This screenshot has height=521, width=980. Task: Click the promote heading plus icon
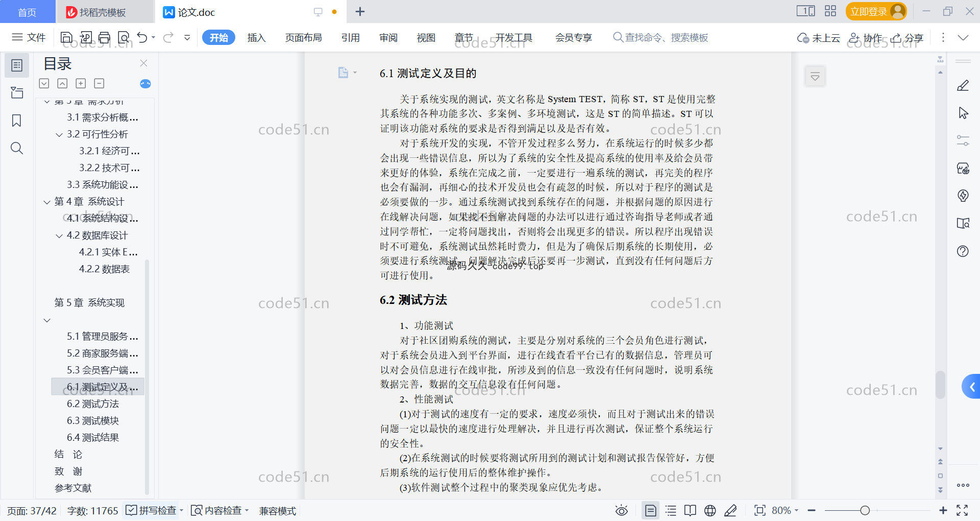[x=81, y=83]
